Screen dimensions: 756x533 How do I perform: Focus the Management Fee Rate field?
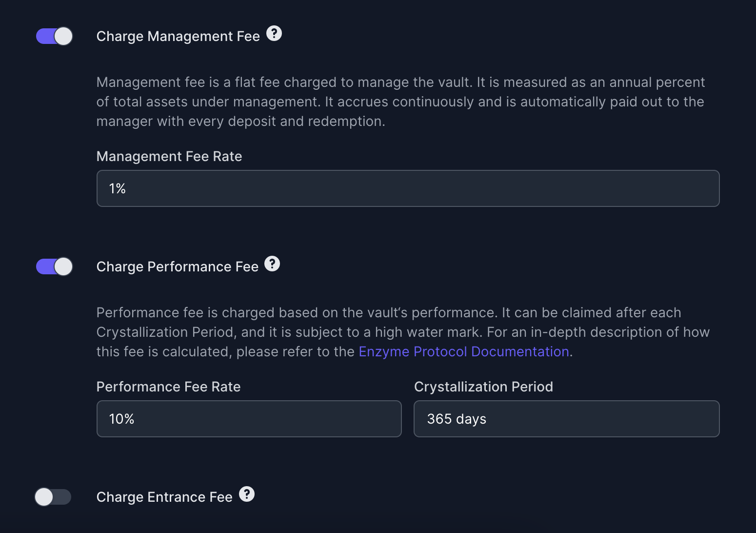click(x=408, y=188)
